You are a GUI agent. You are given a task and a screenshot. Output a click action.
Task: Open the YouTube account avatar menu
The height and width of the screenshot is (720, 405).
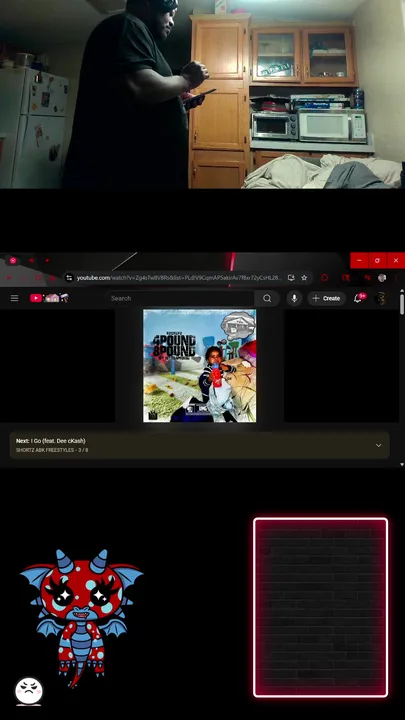(x=380, y=298)
